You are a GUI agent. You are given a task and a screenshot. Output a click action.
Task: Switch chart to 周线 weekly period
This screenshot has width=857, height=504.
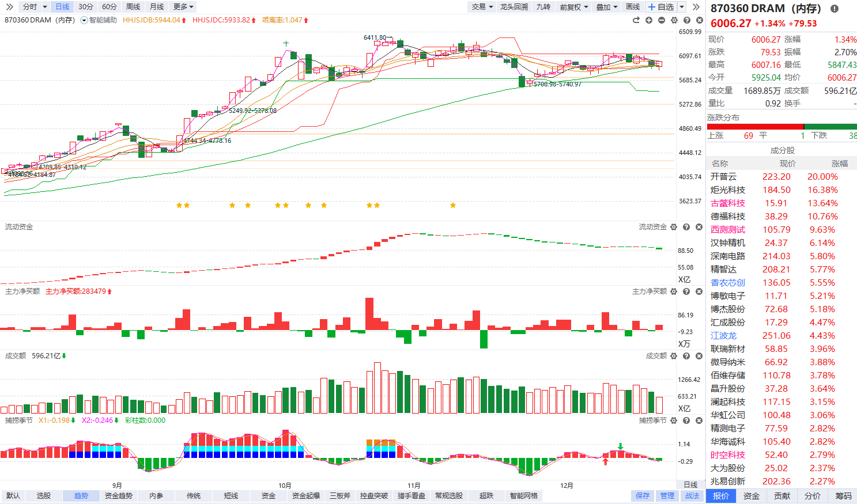(x=133, y=7)
